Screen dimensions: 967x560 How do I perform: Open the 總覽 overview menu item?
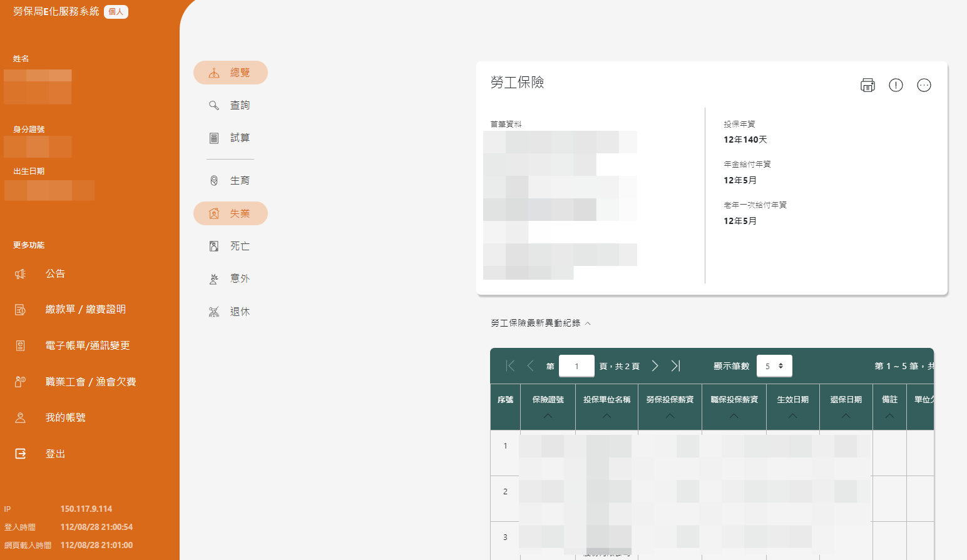tap(230, 73)
